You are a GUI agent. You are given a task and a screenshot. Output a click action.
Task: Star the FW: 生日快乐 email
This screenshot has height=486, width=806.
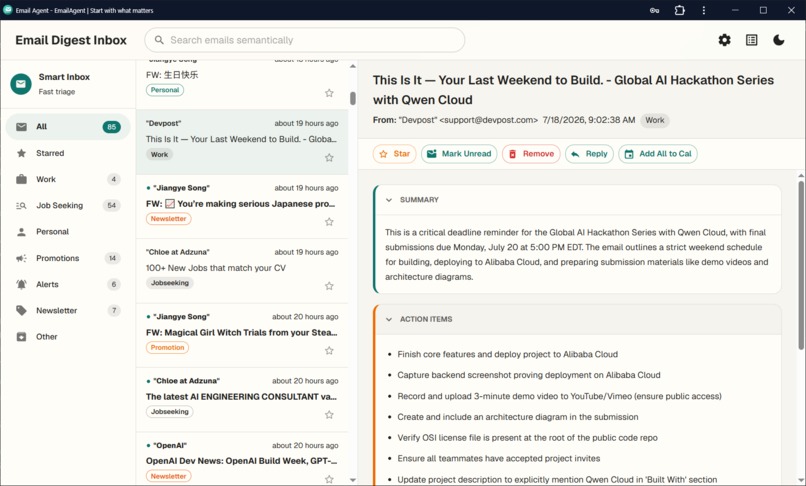[x=329, y=93]
